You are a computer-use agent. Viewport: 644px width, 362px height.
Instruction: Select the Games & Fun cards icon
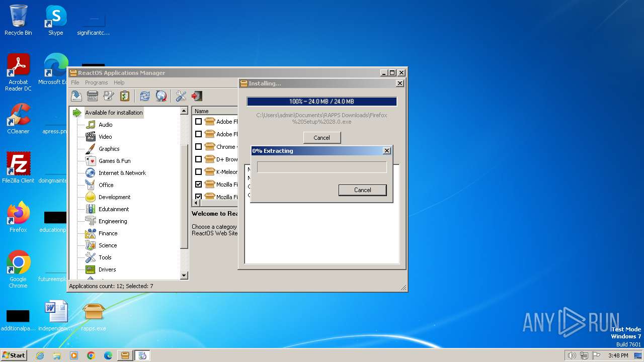point(91,161)
